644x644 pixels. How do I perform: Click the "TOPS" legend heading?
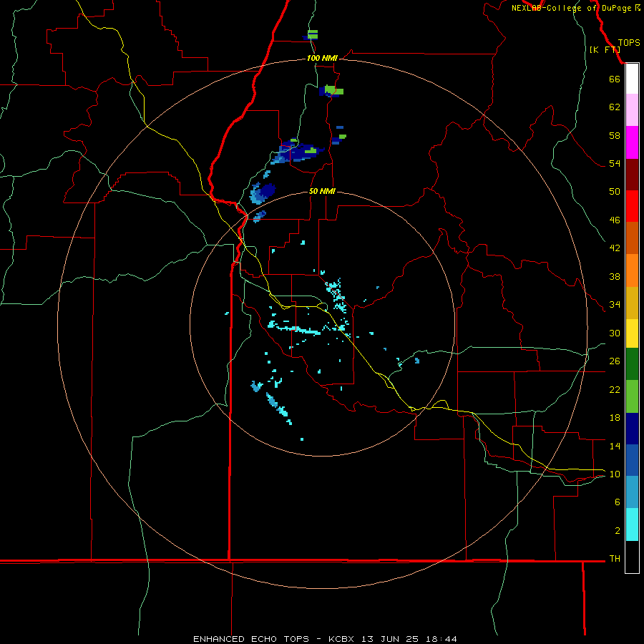pos(629,43)
